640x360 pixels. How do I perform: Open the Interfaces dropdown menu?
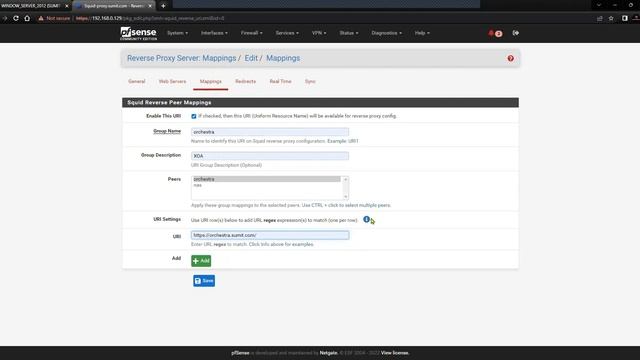214,33
